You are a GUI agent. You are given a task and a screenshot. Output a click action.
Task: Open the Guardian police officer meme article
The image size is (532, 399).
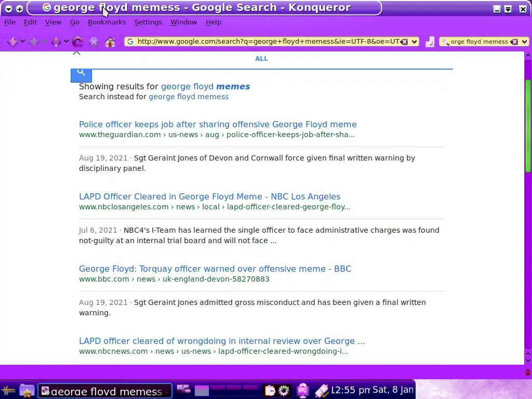218,124
